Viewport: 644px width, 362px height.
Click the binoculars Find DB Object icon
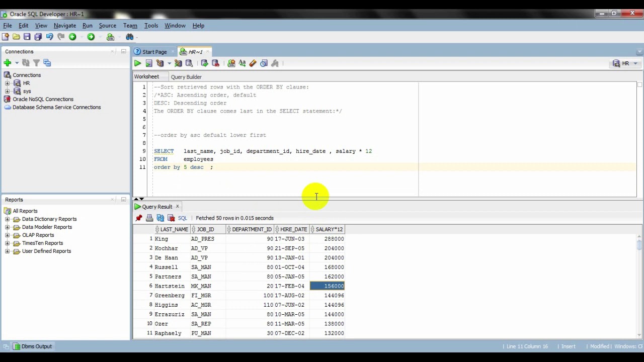coord(130,37)
